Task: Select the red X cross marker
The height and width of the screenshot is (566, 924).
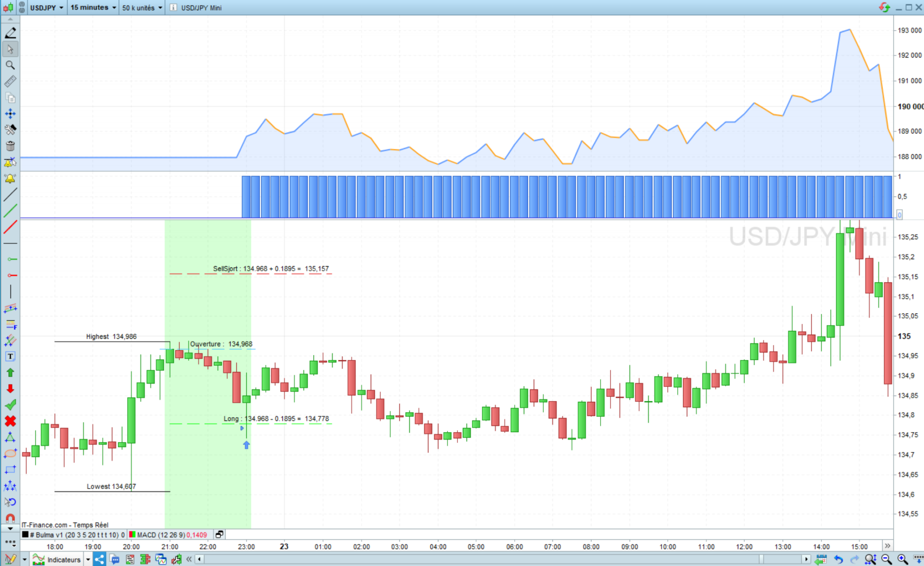Action: [10, 421]
